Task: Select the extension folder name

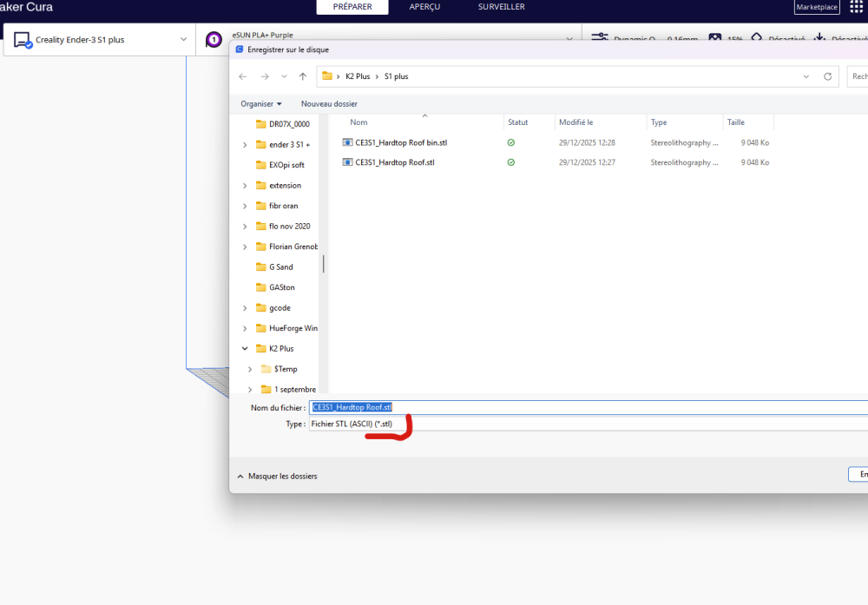Action: pyautogui.click(x=285, y=186)
